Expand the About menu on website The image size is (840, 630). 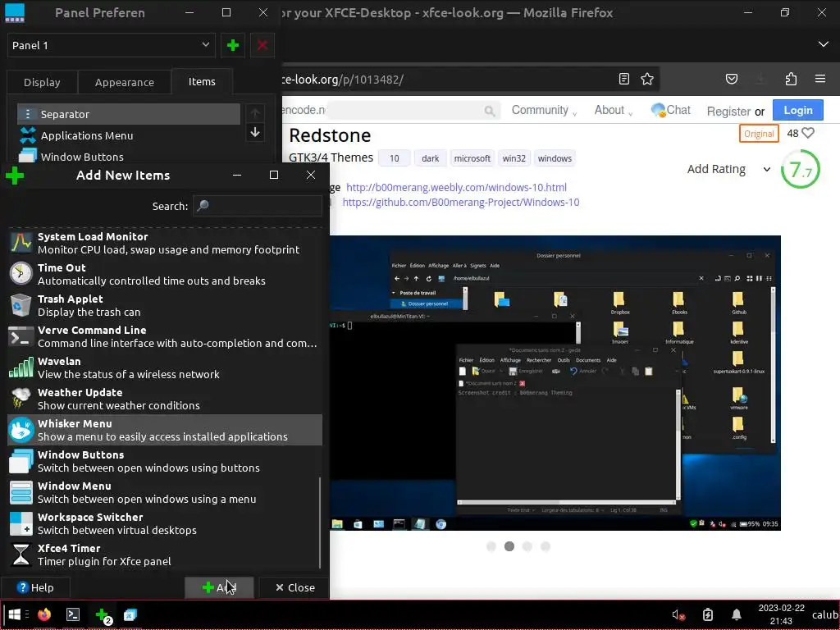pyautogui.click(x=613, y=111)
